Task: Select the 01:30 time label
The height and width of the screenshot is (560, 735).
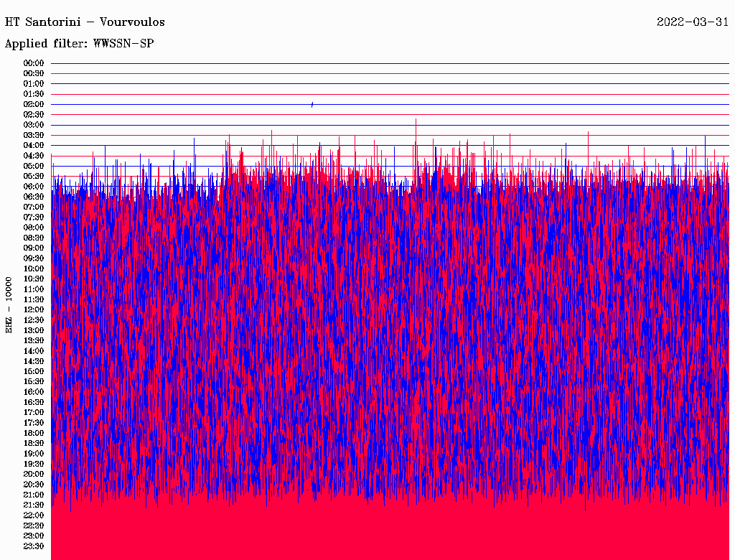Action: 34,94
